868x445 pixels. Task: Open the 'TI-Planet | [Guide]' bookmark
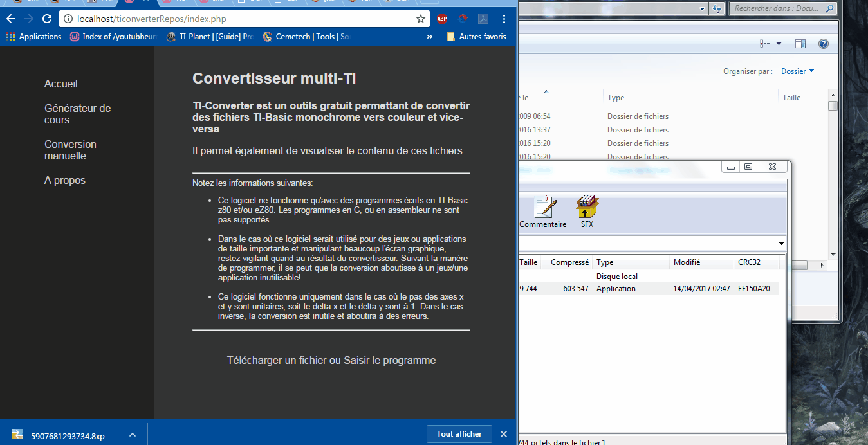click(x=210, y=37)
